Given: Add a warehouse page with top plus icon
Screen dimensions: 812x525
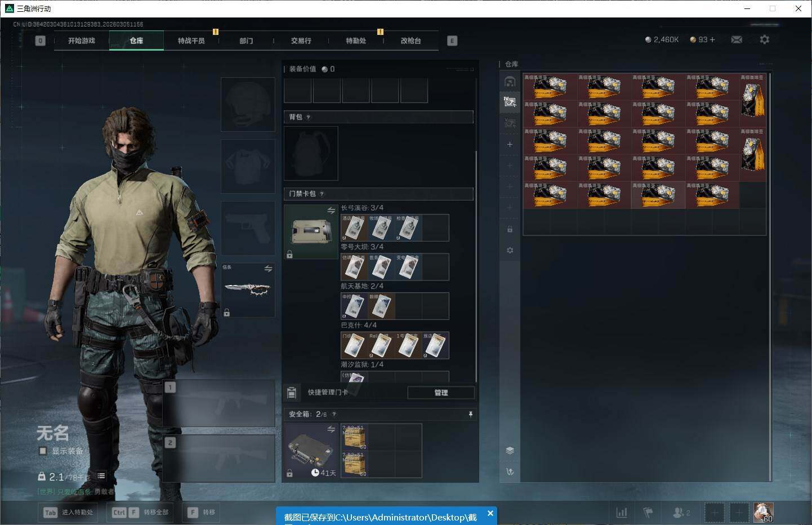Looking at the screenshot, I should click(510, 144).
